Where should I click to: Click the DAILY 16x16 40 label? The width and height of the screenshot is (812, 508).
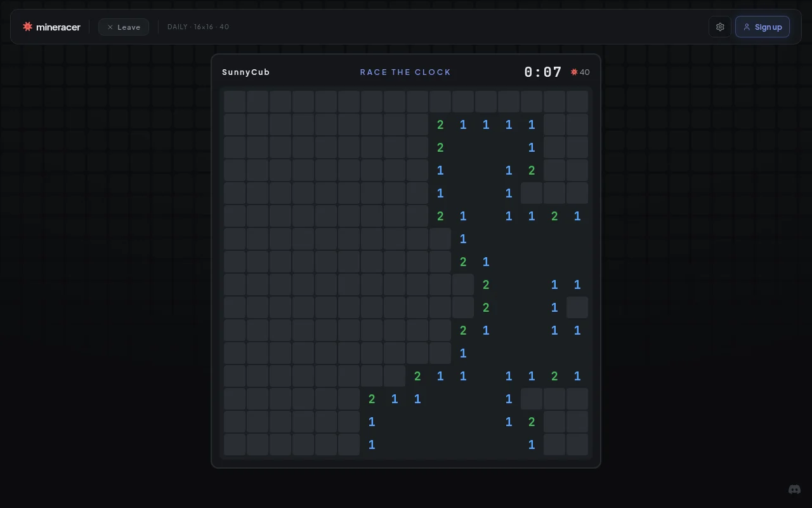(x=198, y=27)
